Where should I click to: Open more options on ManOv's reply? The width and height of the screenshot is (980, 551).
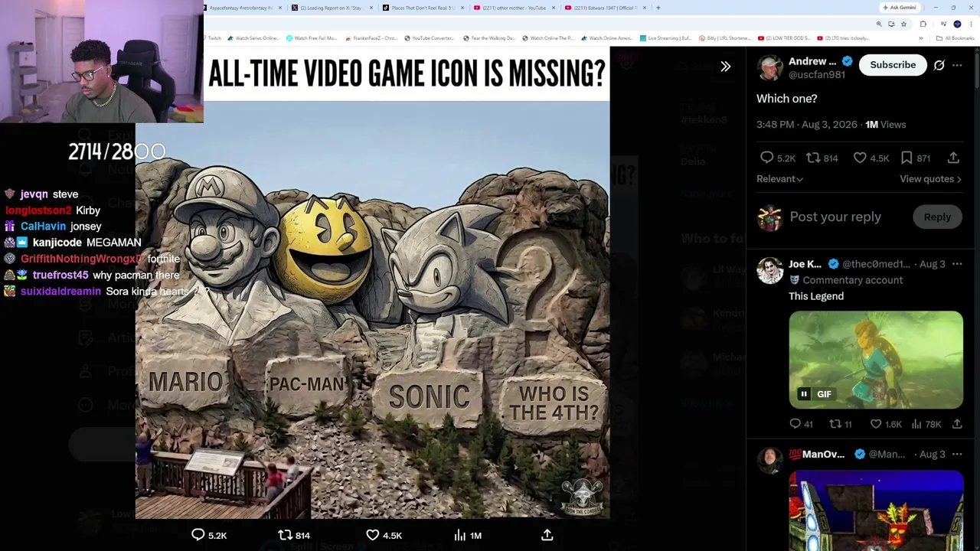click(x=957, y=455)
